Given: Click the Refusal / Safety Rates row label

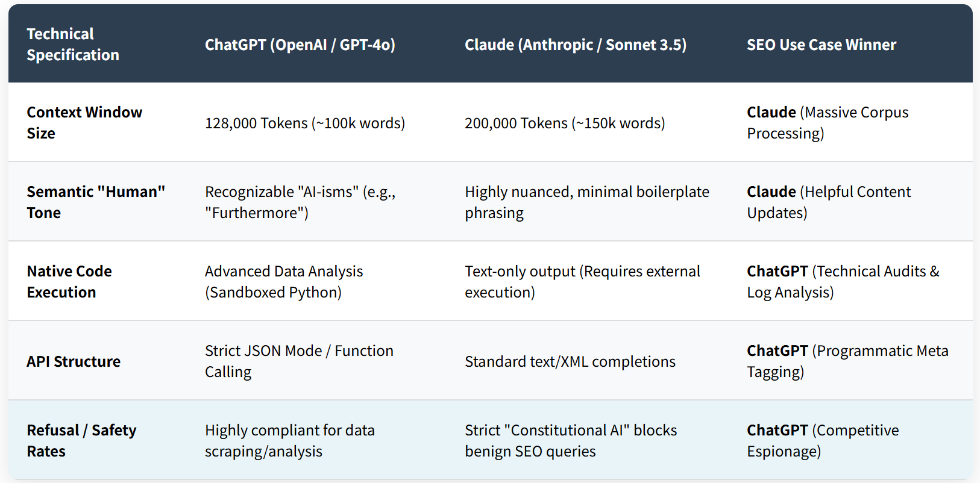Looking at the screenshot, I should pyautogui.click(x=81, y=440).
